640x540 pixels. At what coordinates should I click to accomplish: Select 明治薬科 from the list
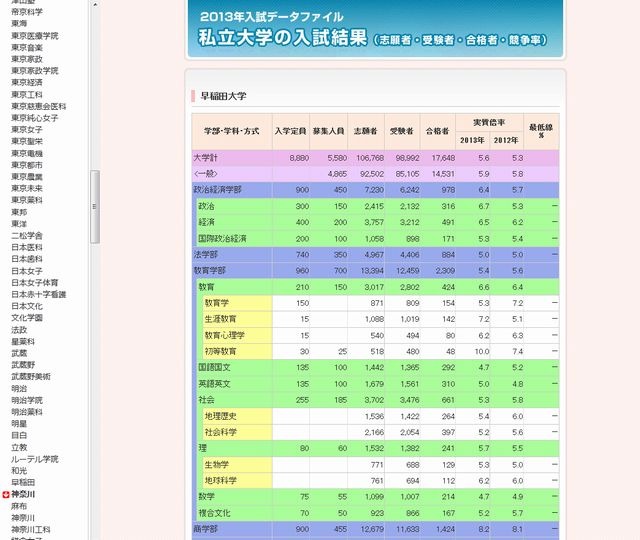[27, 412]
